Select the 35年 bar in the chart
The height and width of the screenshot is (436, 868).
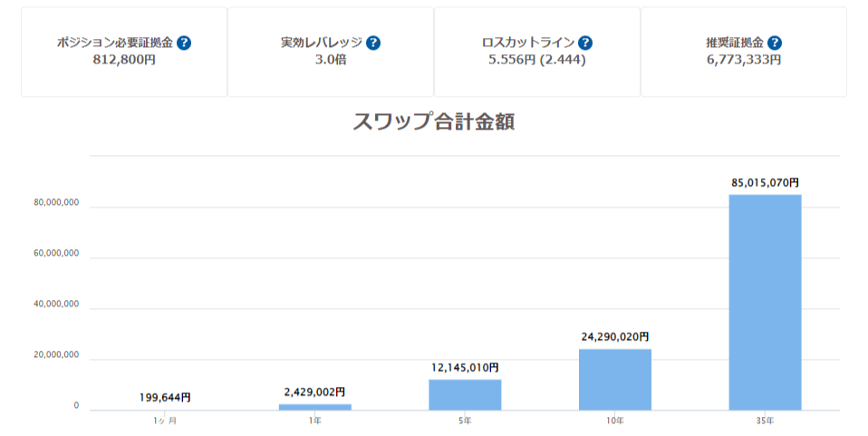[x=765, y=302]
